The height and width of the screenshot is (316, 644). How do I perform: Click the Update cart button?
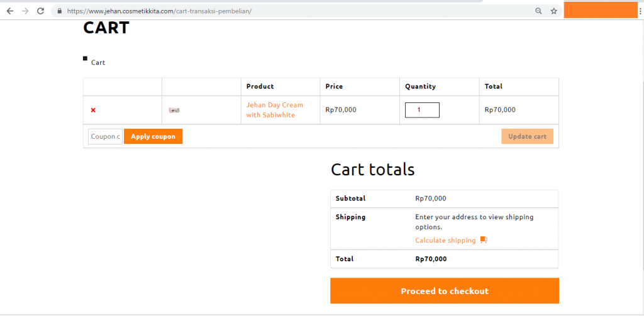(527, 136)
